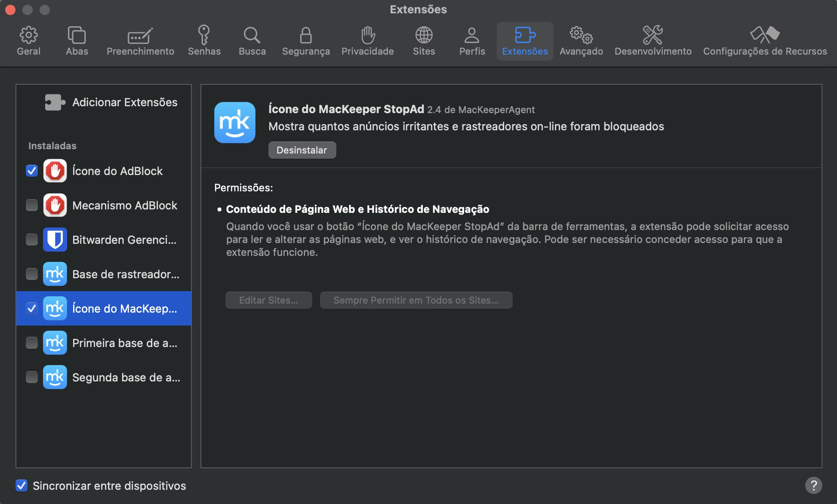837x504 pixels.
Task: Switch to the Senhas pane
Action: tap(204, 40)
